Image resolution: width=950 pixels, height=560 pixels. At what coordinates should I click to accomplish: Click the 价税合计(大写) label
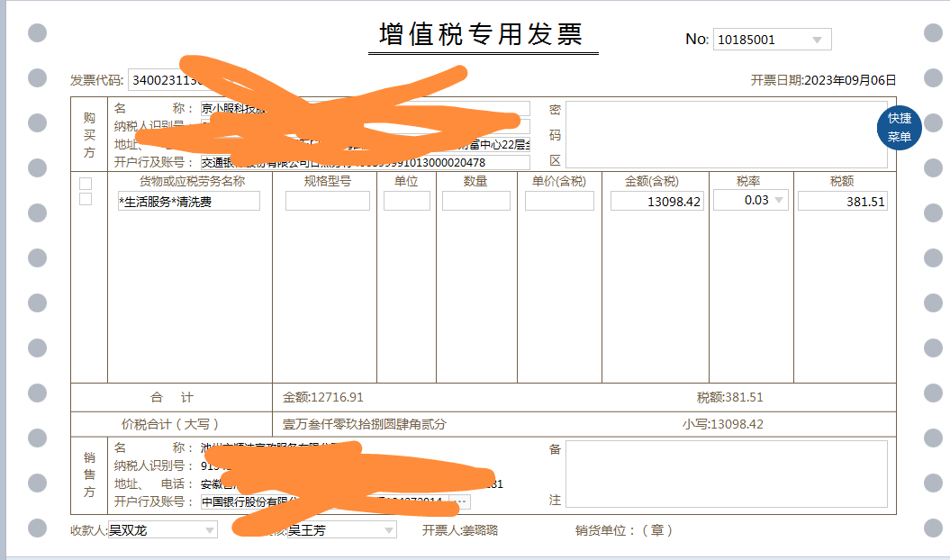pyautogui.click(x=170, y=424)
